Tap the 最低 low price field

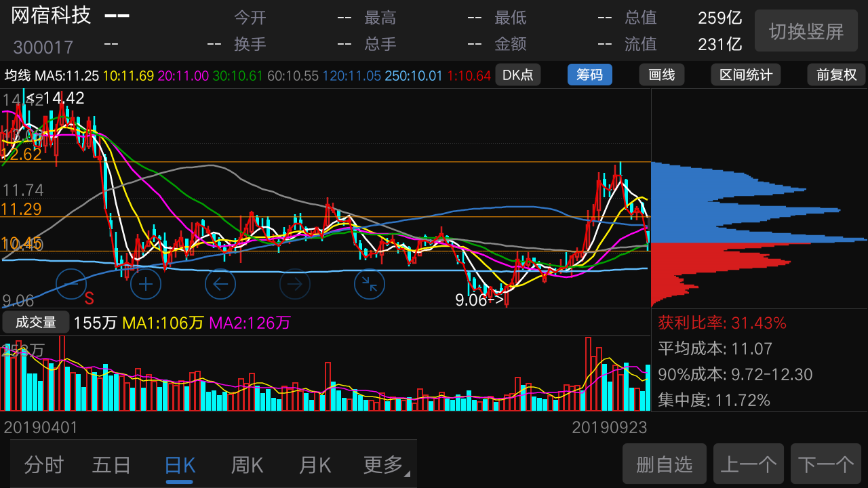(553, 18)
